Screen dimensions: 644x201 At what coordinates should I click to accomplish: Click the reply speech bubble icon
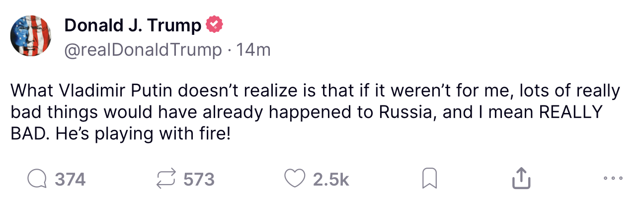click(37, 179)
